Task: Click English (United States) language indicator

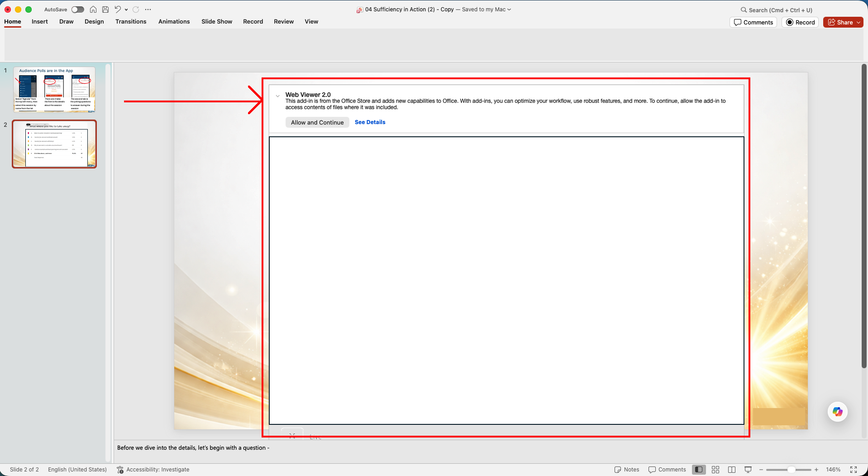Action: click(x=77, y=470)
